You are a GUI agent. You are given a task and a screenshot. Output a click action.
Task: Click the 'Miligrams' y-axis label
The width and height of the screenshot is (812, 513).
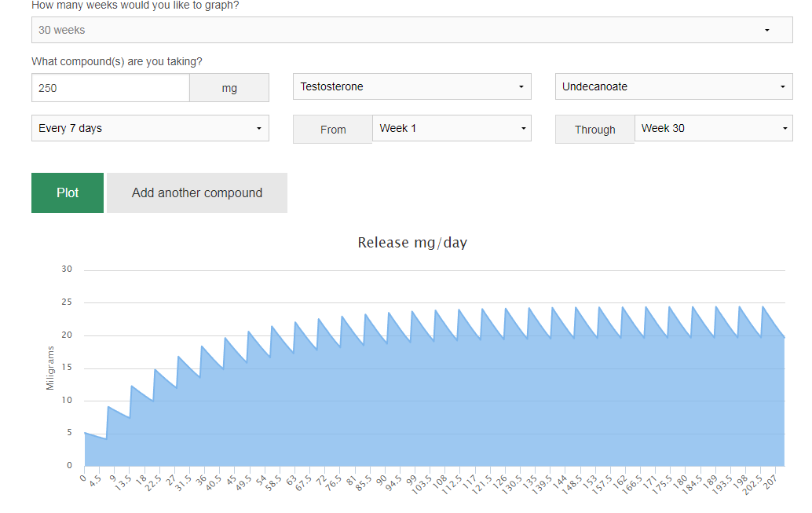(x=50, y=368)
